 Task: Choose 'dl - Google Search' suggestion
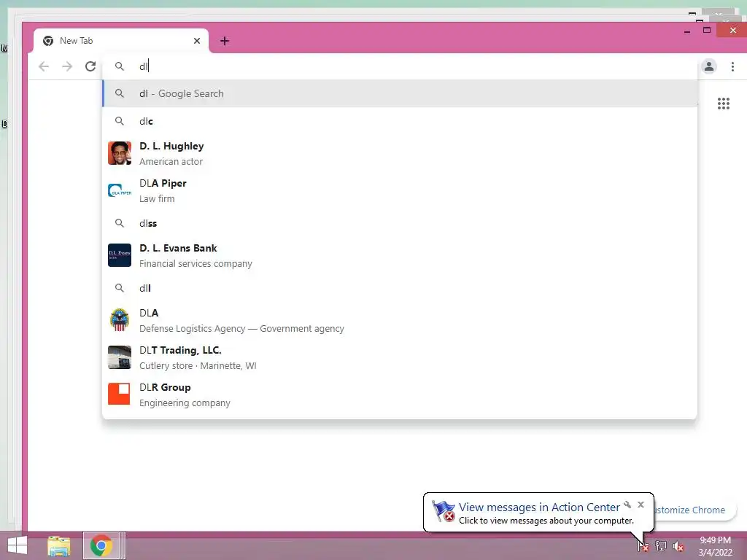tap(400, 93)
